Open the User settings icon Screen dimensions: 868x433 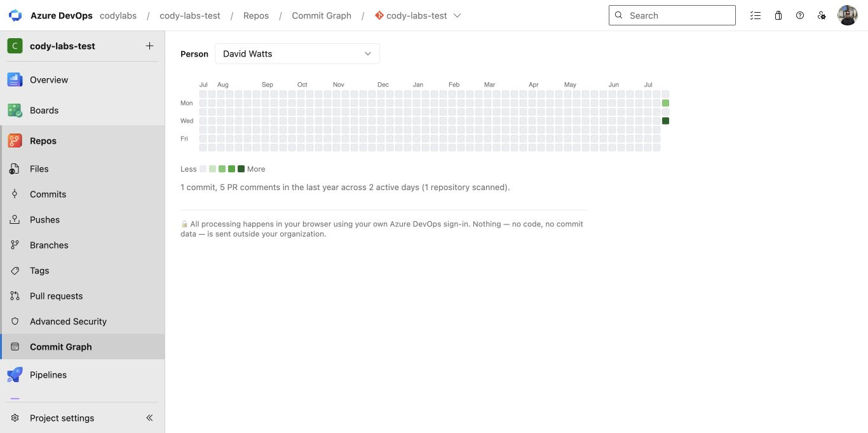point(822,15)
